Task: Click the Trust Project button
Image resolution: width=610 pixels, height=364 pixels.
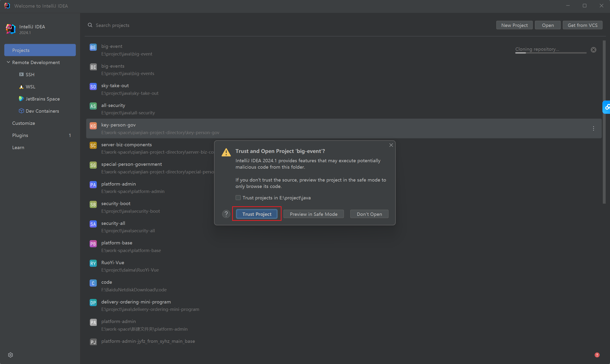Action: 257,214
